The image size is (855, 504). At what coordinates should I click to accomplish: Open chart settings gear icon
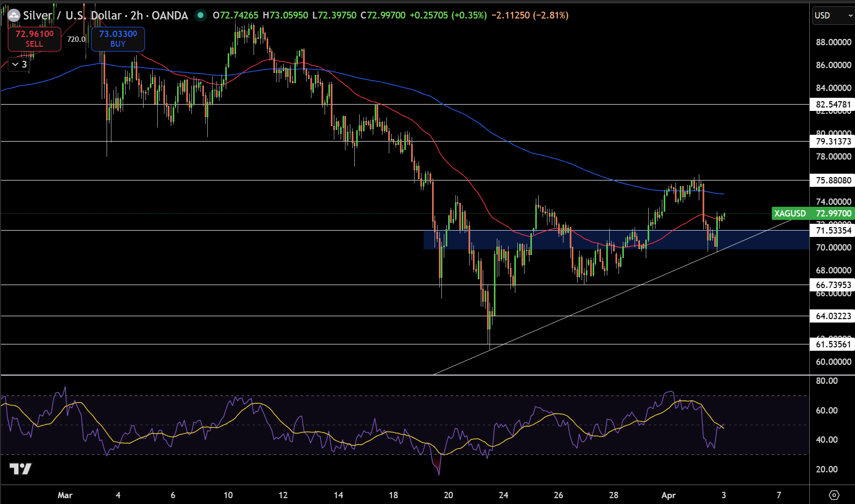834,495
